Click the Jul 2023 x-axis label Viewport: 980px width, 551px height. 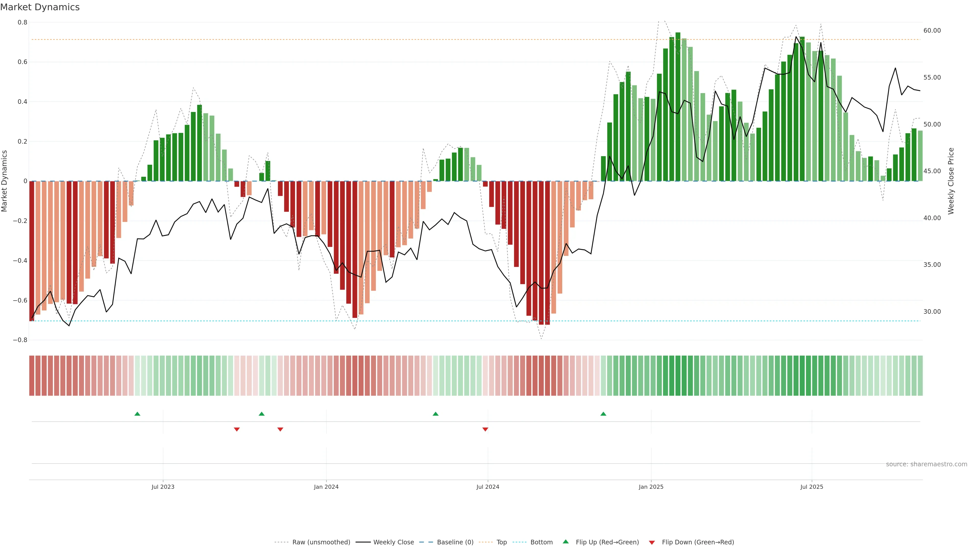163,487
